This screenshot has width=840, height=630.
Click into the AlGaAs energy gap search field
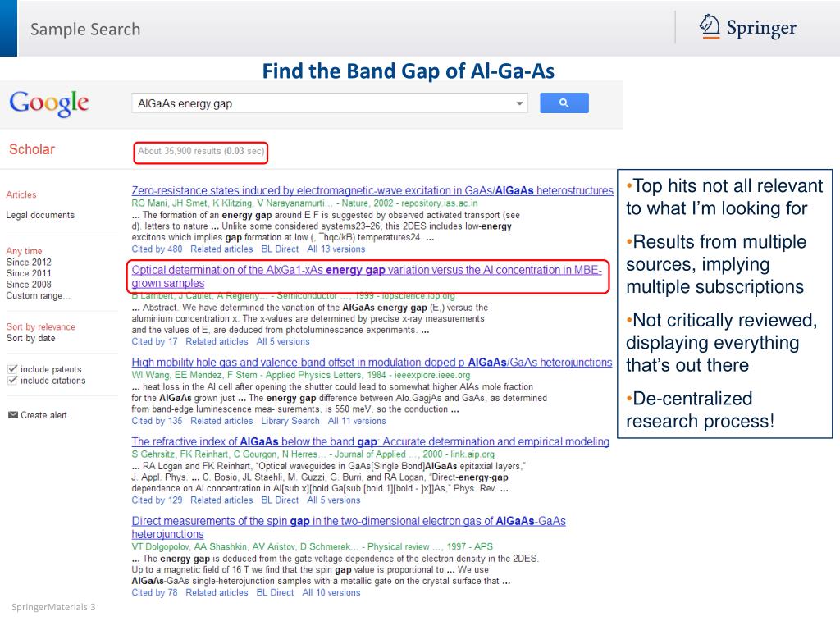(330, 103)
